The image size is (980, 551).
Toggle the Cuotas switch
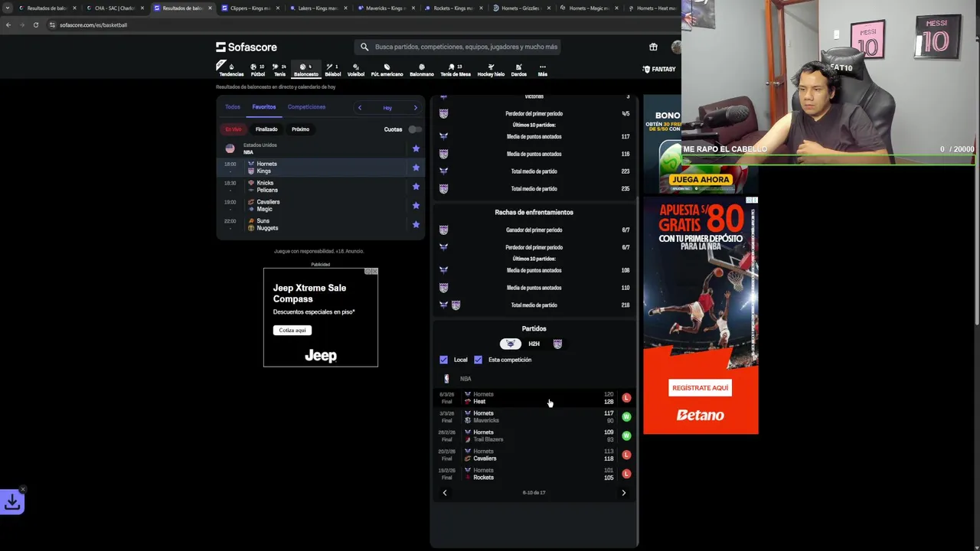(414, 129)
